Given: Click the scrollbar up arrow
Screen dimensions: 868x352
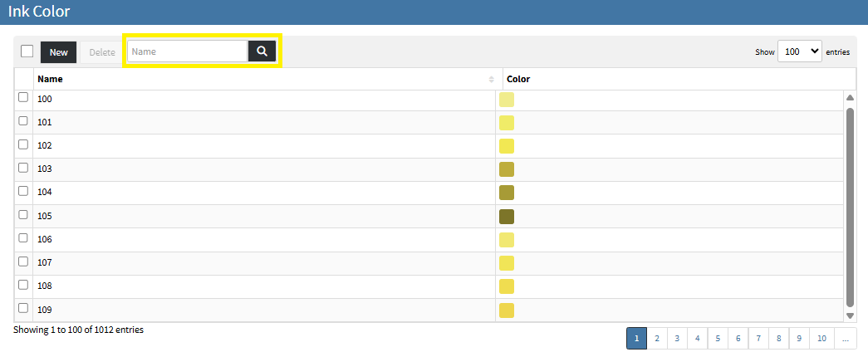Looking at the screenshot, I should (x=850, y=98).
